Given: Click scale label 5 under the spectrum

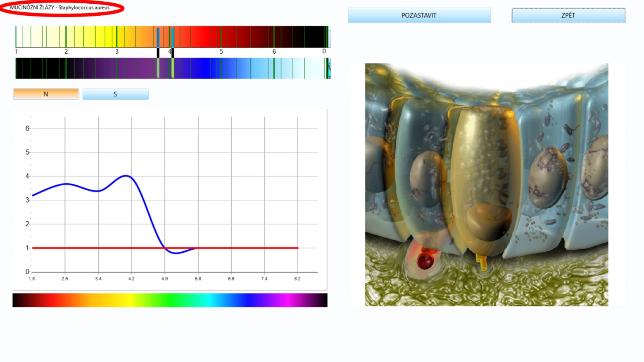Looking at the screenshot, I should click(x=221, y=52).
